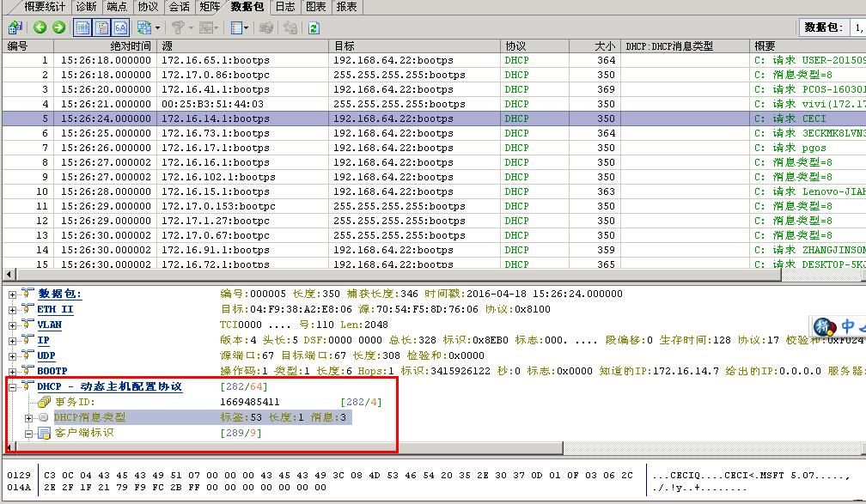
Task: Click the 事务ID field icon
Action: (x=44, y=402)
